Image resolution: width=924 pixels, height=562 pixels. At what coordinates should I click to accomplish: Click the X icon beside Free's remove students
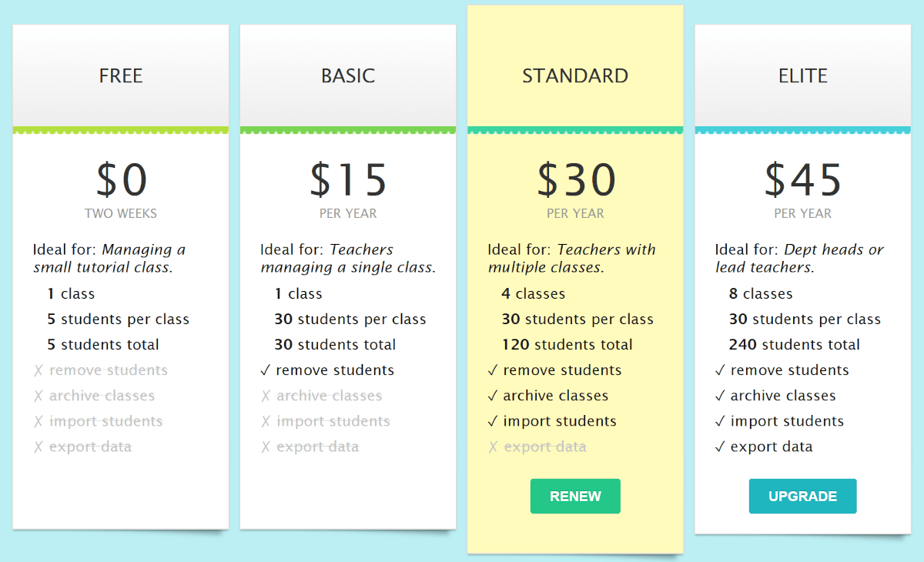point(38,371)
